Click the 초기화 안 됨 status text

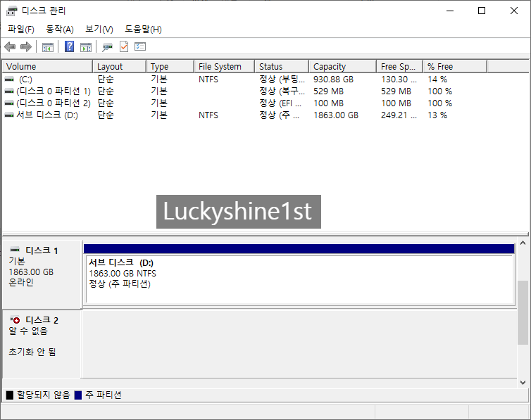tap(32, 352)
